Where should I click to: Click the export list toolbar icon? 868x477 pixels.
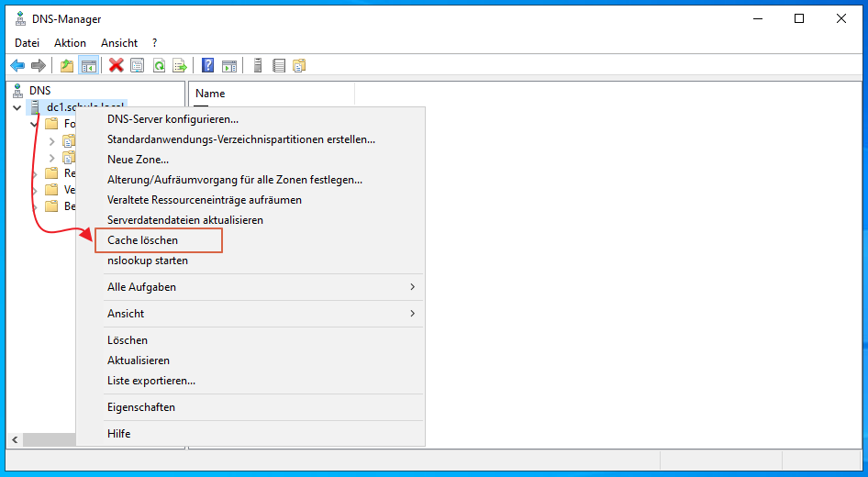pyautogui.click(x=180, y=66)
